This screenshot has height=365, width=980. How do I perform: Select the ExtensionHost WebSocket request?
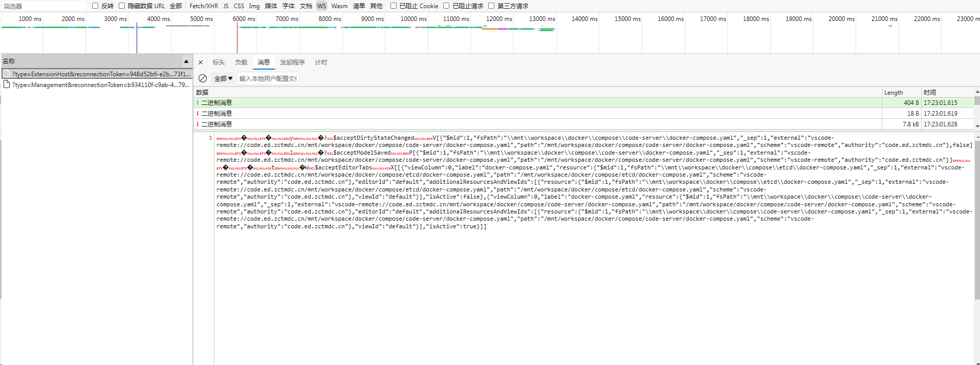coord(97,74)
